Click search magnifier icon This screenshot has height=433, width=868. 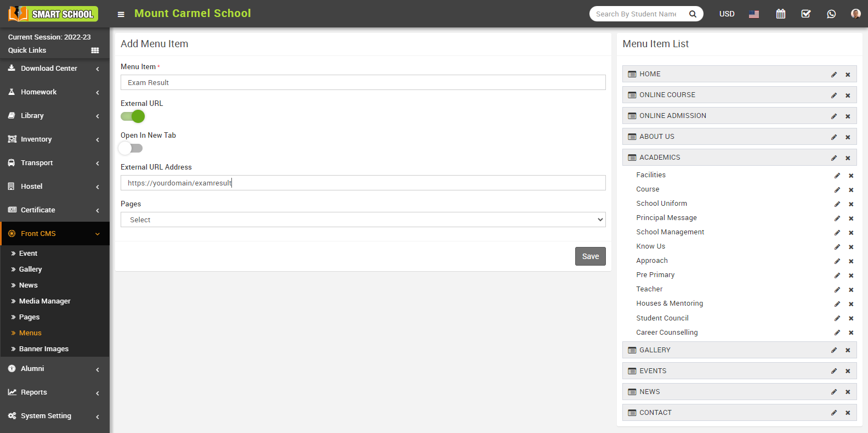(693, 14)
